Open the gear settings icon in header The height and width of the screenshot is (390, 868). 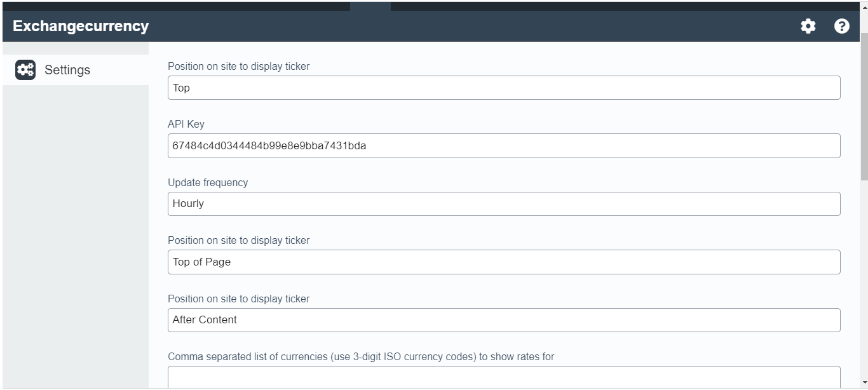click(x=808, y=26)
